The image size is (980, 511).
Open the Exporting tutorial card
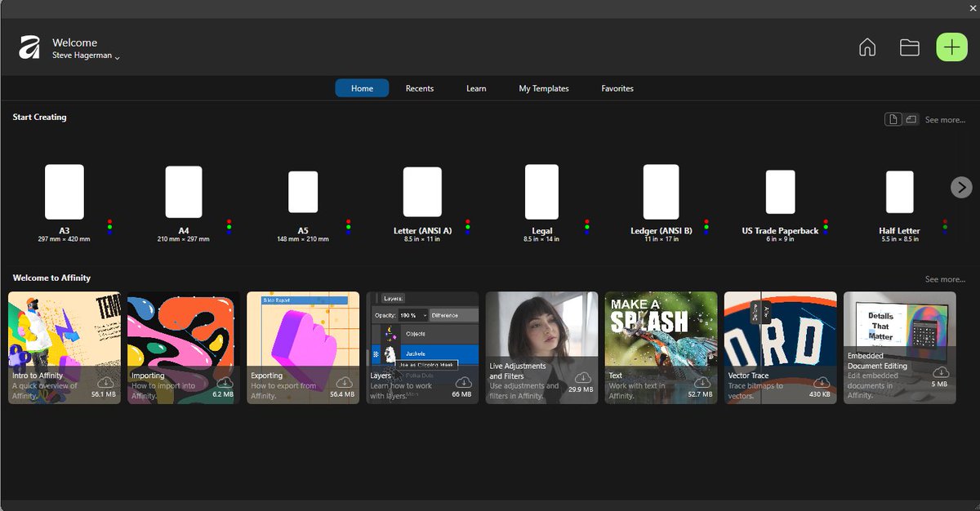click(x=303, y=348)
